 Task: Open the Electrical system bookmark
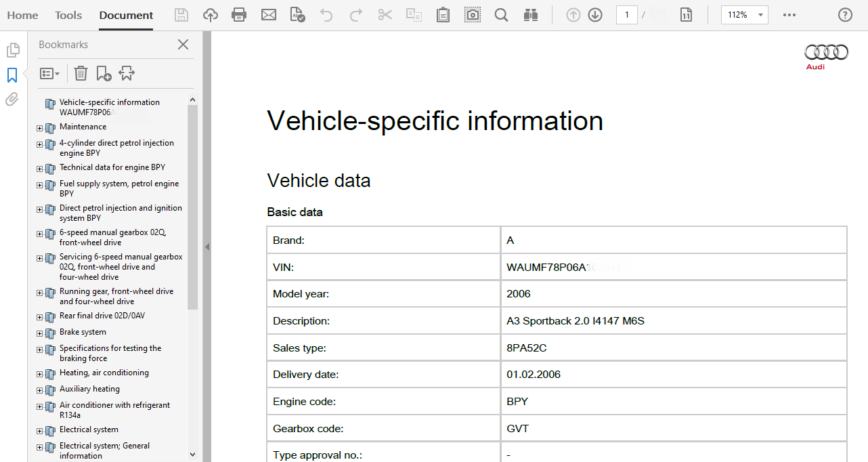pos(89,429)
